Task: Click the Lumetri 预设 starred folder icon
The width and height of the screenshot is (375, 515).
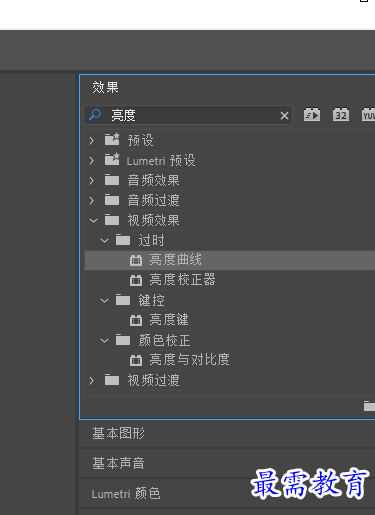Action: coord(112,159)
